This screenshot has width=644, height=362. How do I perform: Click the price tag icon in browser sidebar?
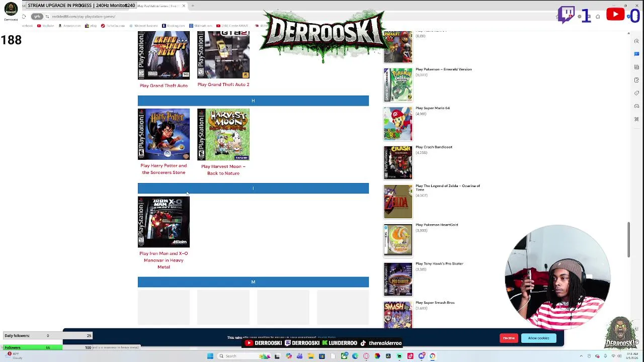pyautogui.click(x=636, y=93)
